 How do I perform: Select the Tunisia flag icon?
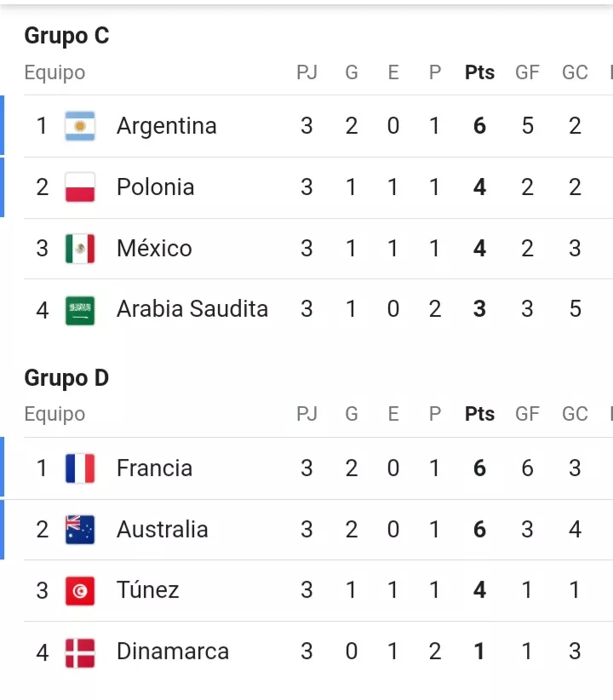80,590
